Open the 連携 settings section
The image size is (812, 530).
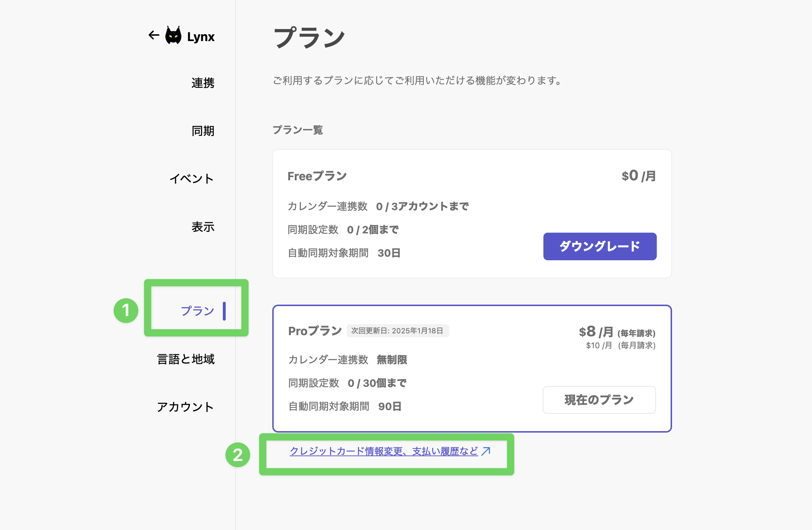coord(203,83)
